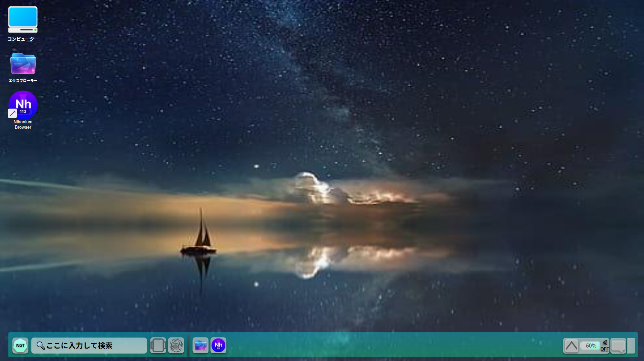Viewport: 644px width, 361px height.
Task: Click the コンピューター text label
Action: pos(23,39)
